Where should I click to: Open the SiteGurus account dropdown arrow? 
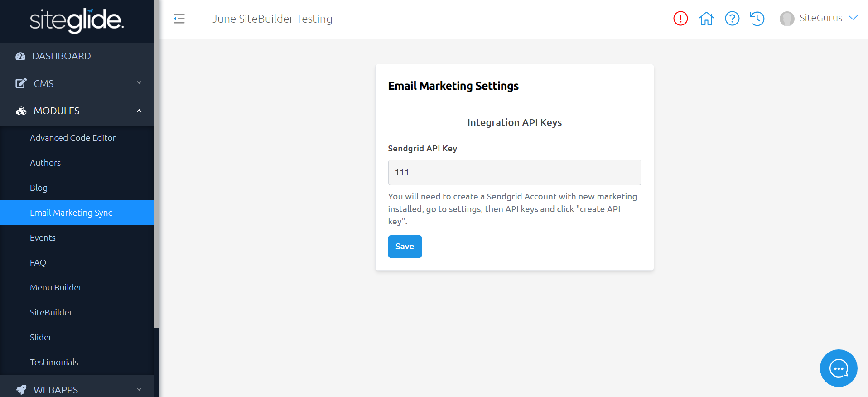[x=853, y=18]
